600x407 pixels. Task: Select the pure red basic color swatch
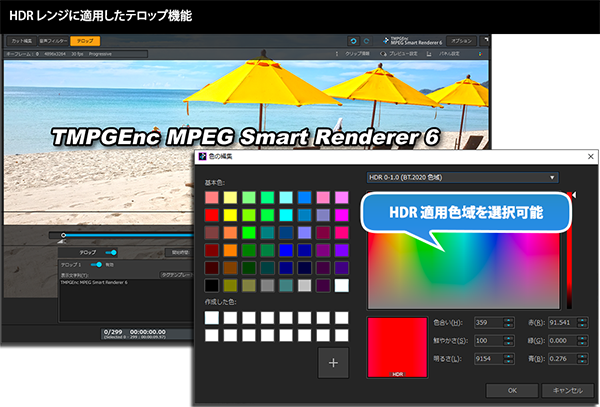pos(212,215)
